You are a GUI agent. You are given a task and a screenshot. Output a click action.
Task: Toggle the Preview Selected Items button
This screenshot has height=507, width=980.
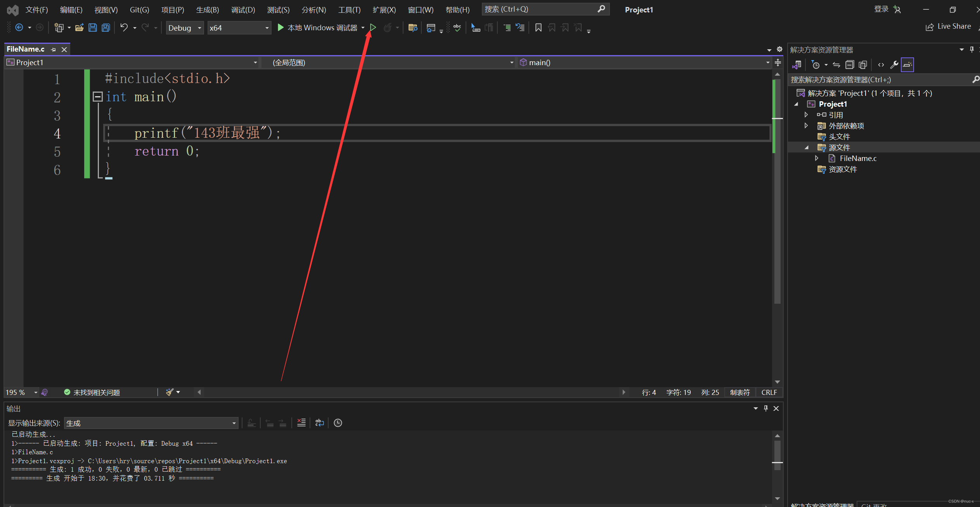tap(907, 65)
